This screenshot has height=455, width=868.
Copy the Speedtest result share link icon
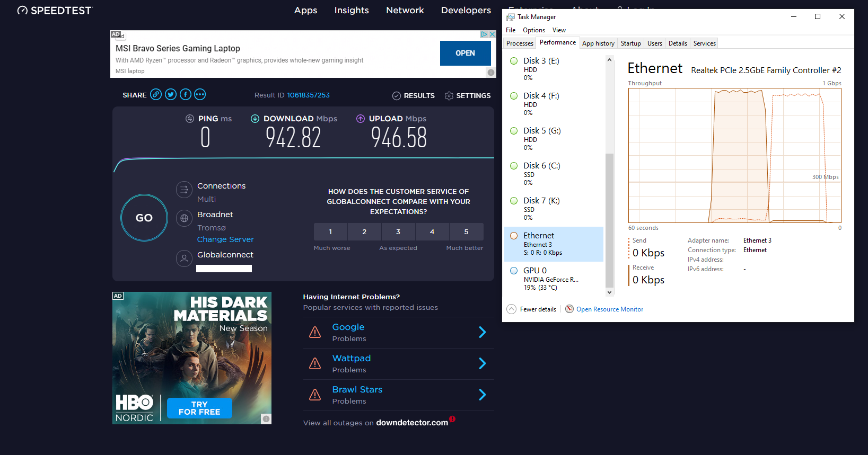(156, 95)
